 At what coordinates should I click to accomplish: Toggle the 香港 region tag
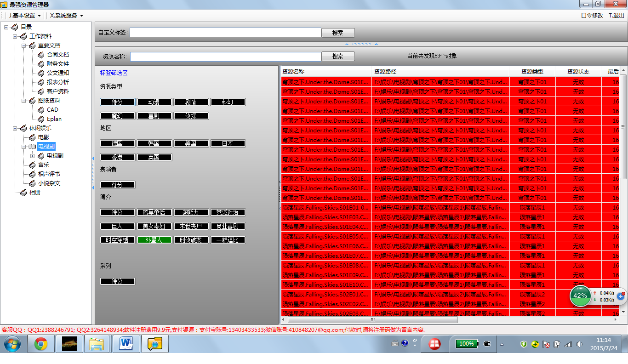[x=118, y=157]
